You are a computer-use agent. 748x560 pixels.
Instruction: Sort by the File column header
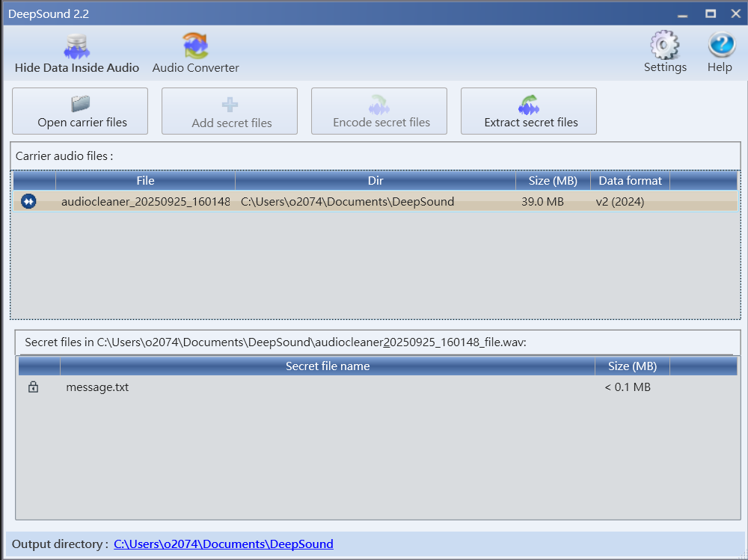coord(146,181)
